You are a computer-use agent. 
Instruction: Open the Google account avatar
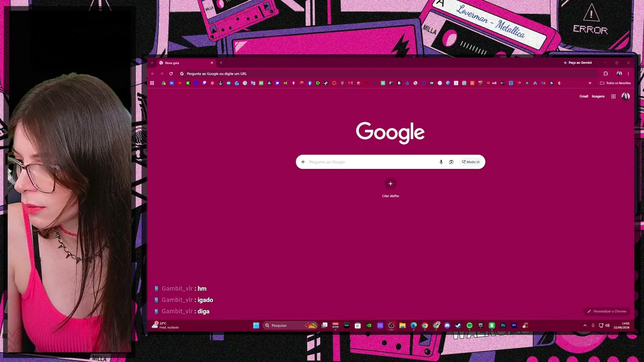(625, 96)
